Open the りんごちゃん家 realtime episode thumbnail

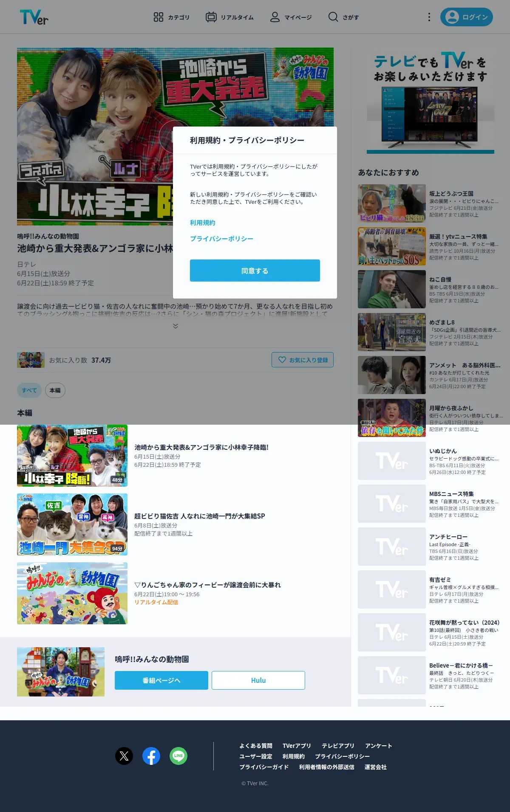click(72, 593)
